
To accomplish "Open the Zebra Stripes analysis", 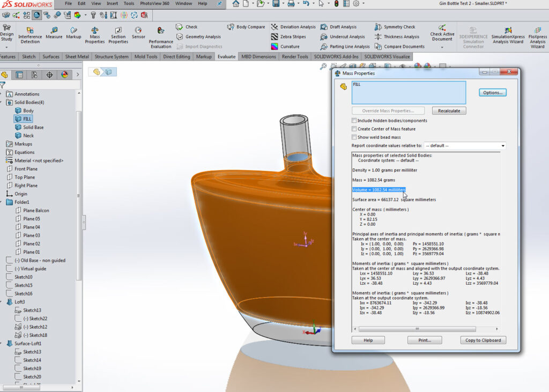I will point(288,36).
